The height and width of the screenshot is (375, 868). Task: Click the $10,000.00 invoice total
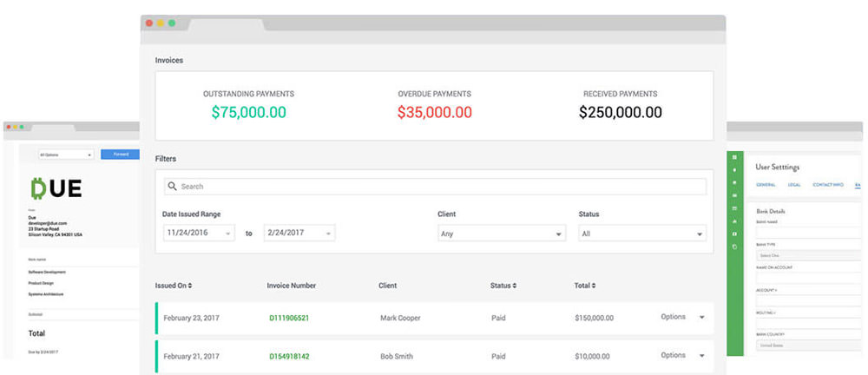tap(592, 356)
